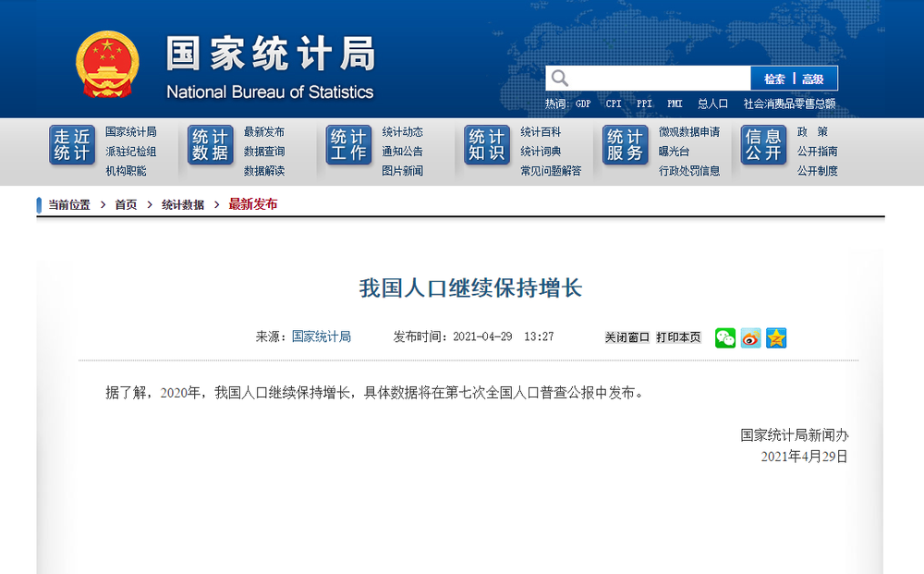Screen dimensions: 924x574
Task: Open the 信息公开 blue tile
Action: 764,145
